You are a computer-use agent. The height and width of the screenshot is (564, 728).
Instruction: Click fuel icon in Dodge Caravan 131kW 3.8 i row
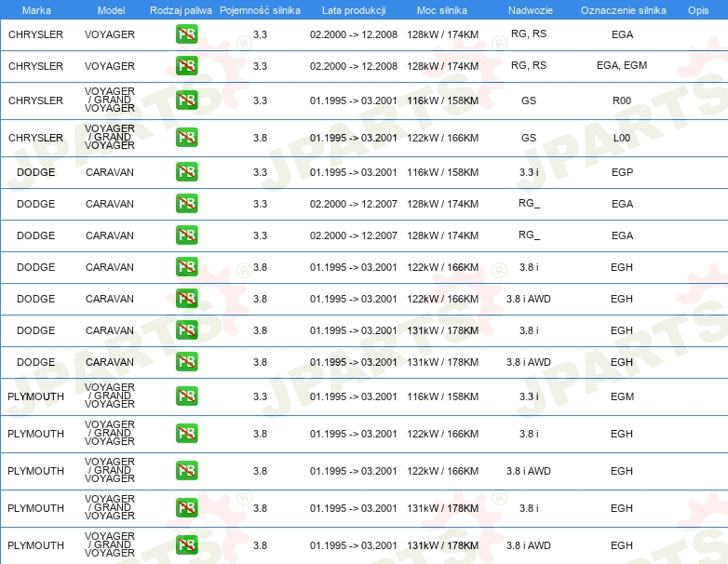(x=186, y=330)
